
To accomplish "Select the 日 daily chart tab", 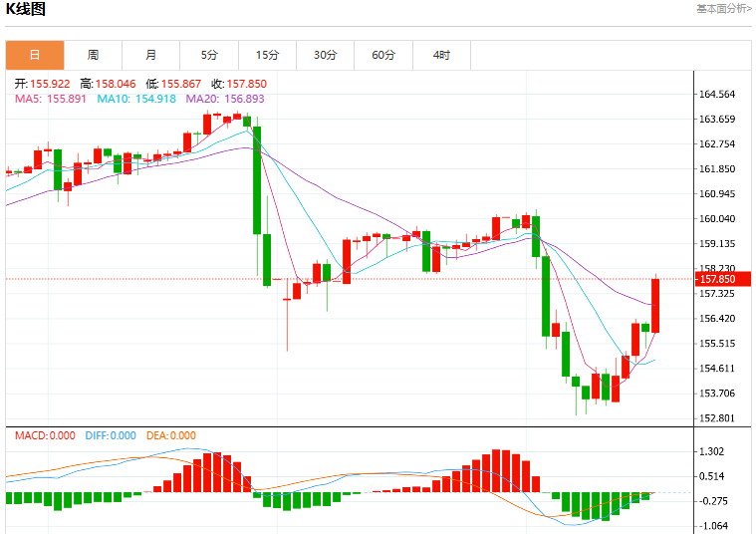I will [x=35, y=55].
